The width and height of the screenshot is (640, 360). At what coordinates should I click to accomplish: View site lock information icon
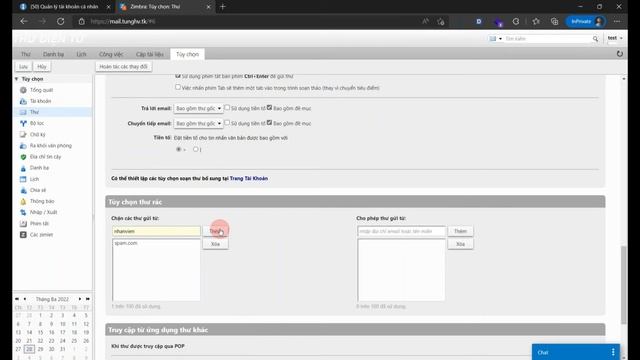tap(82, 21)
